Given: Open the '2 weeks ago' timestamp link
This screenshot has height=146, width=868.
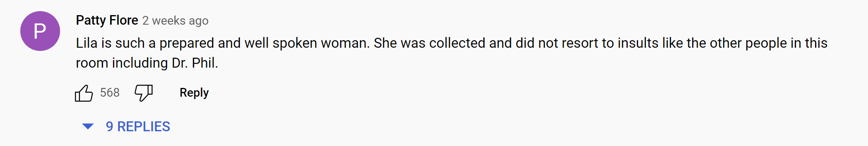Looking at the screenshot, I should (x=175, y=21).
